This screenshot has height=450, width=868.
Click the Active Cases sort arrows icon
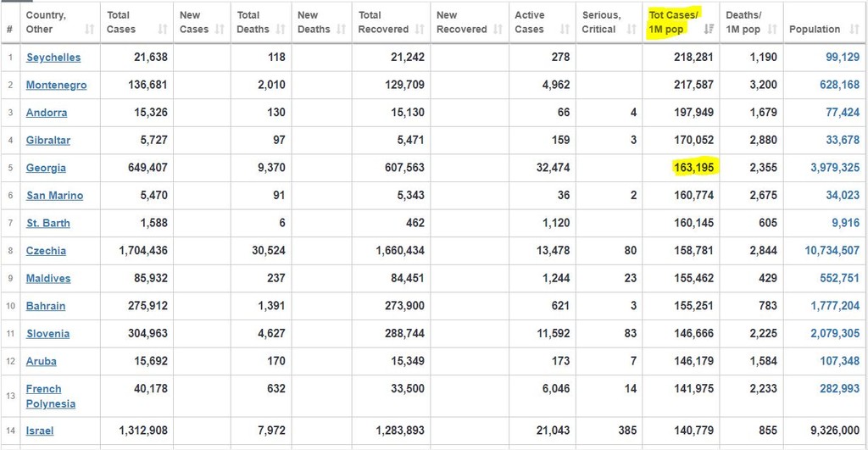click(x=565, y=30)
